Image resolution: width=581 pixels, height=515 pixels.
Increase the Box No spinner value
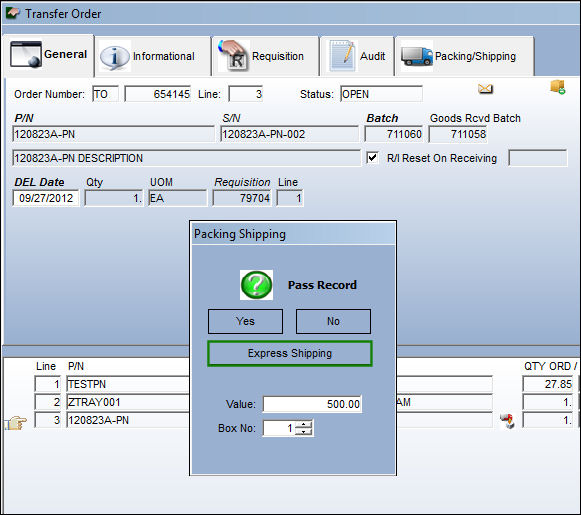click(x=304, y=424)
